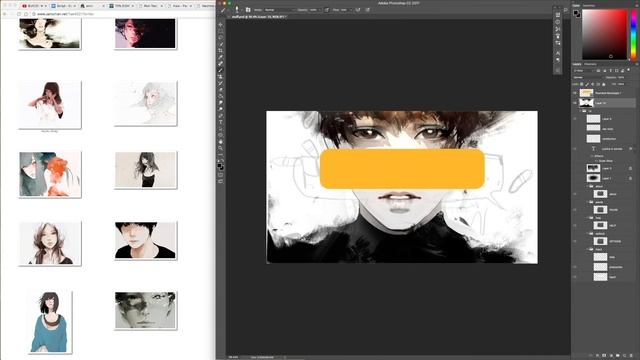This screenshot has height=360, width=640.
Task: Open the brush preset picker
Action: pos(237,10)
